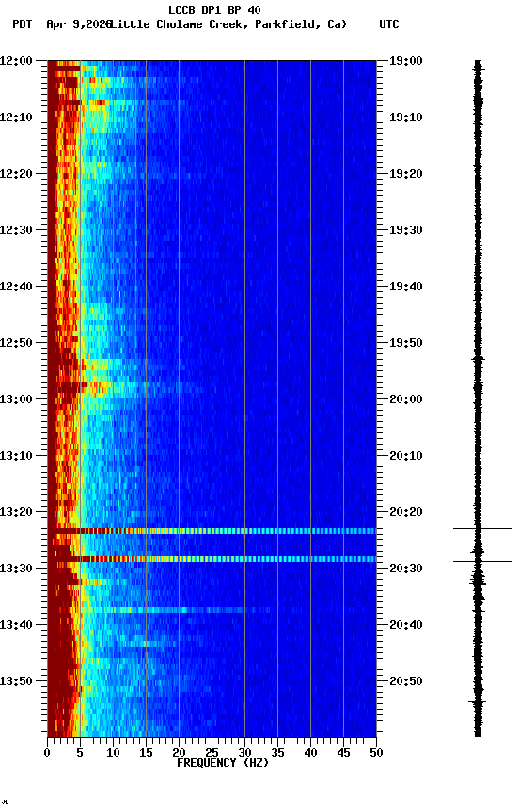The width and height of the screenshot is (519, 812).
Task: Click the '20:00' UTC time label
Action: tap(406, 399)
